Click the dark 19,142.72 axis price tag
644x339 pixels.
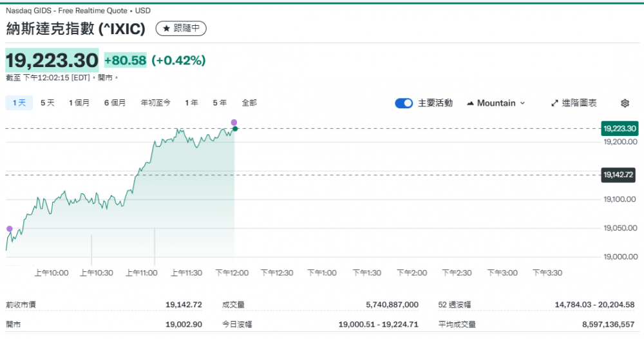pos(620,175)
